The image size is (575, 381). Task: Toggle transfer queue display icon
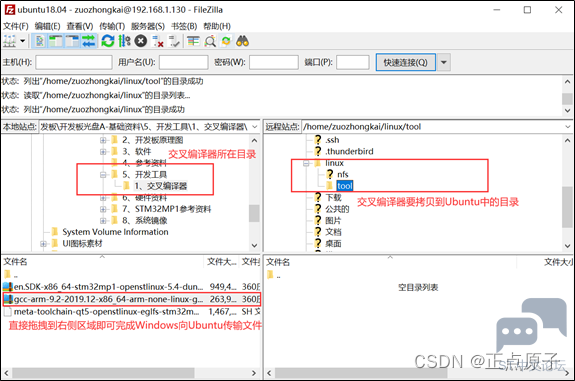click(88, 41)
